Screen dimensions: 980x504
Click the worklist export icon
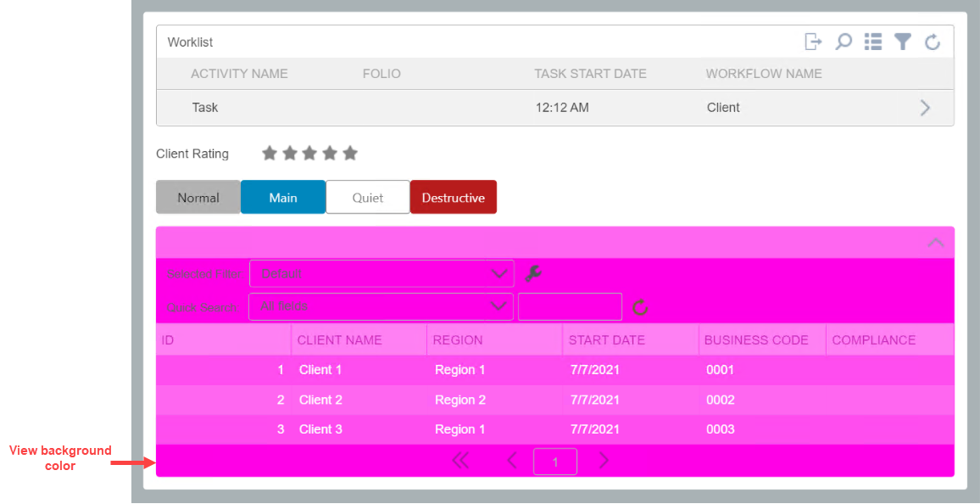813,42
